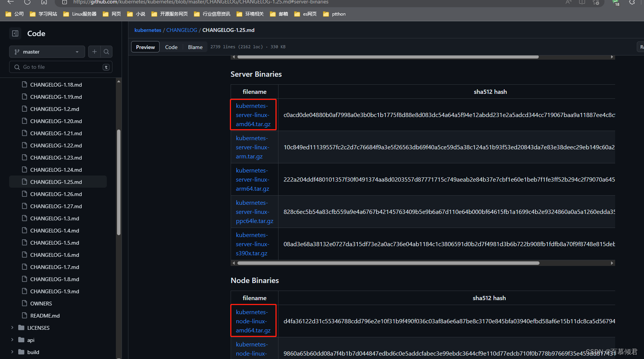Switch to the Preview tab

pos(145,47)
